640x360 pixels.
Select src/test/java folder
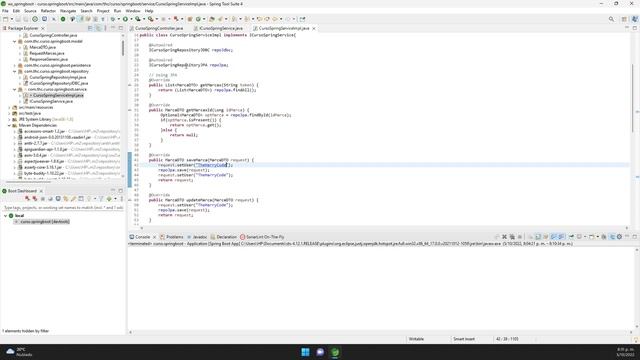pyautogui.click(x=29, y=113)
